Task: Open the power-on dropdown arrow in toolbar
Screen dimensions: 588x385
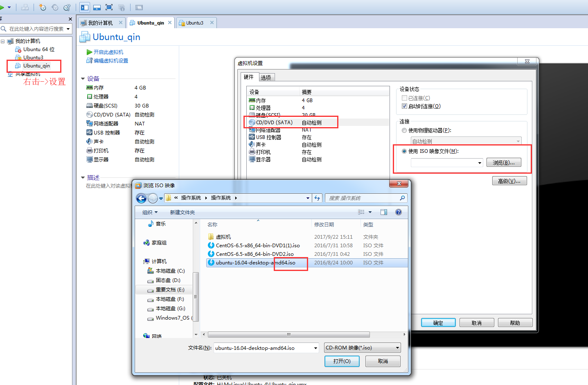Action: pyautogui.click(x=9, y=7)
